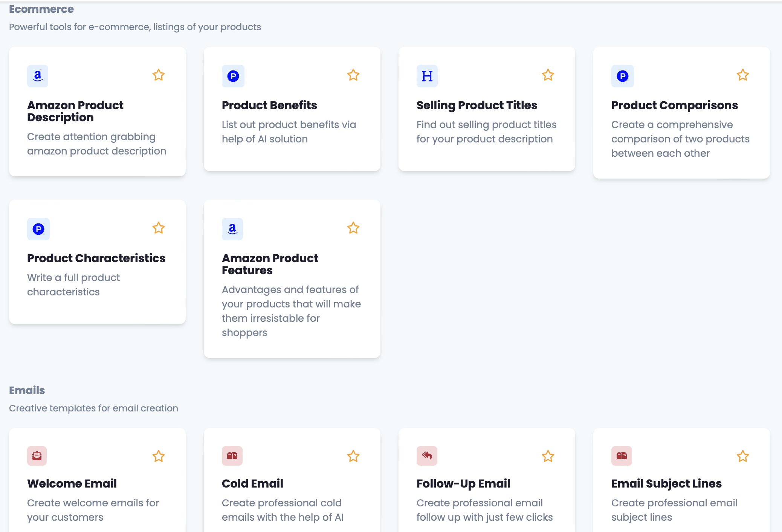Click the mailbox icon on Cold Email card

[x=232, y=456]
